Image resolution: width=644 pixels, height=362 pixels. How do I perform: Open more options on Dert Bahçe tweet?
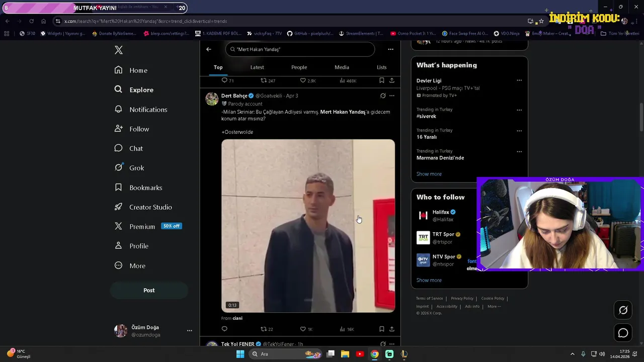392,96
